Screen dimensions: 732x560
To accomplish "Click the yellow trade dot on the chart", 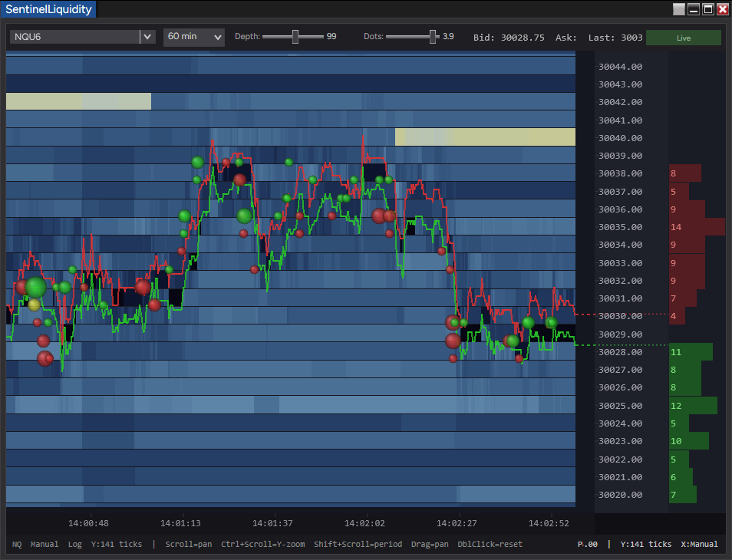I will pyautogui.click(x=34, y=305).
